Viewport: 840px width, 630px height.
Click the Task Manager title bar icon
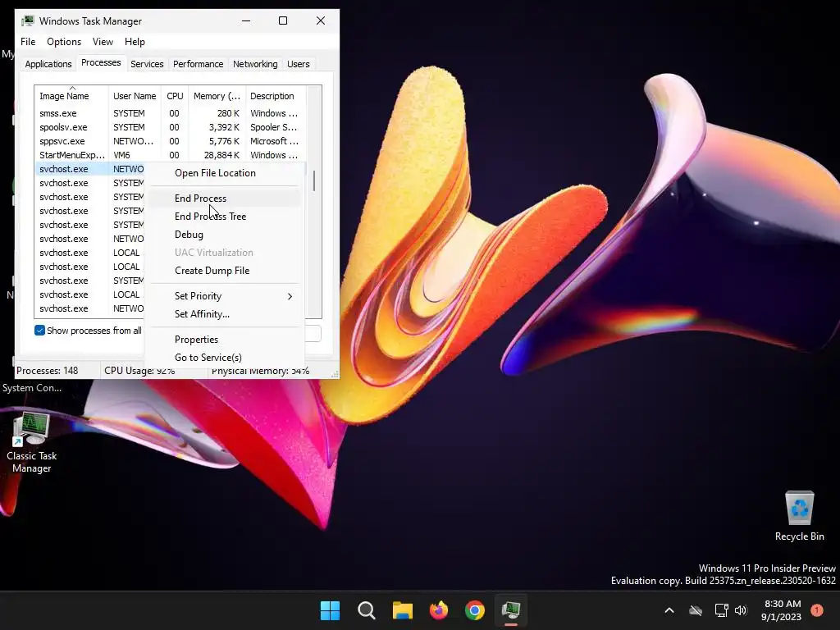(28, 21)
